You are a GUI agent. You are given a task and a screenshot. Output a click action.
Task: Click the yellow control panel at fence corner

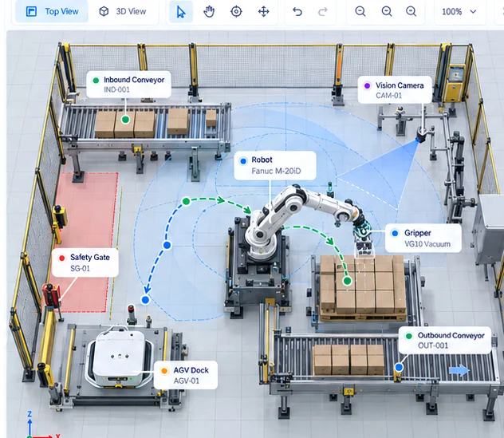tap(454, 84)
